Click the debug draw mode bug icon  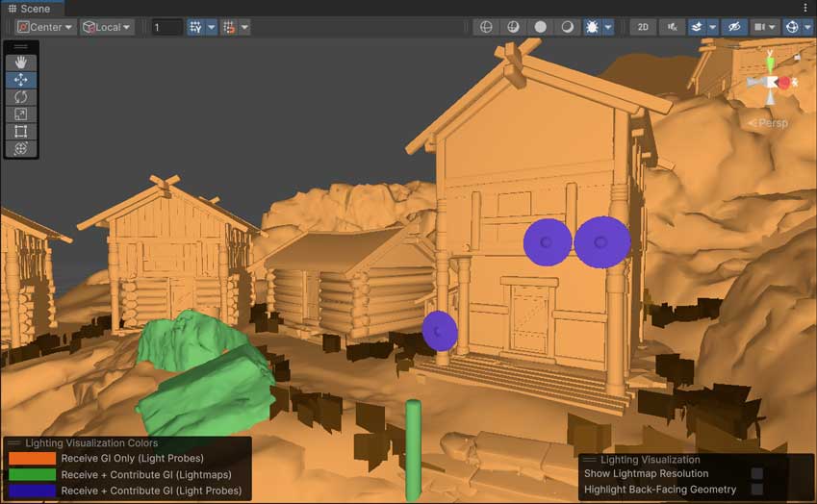click(593, 27)
